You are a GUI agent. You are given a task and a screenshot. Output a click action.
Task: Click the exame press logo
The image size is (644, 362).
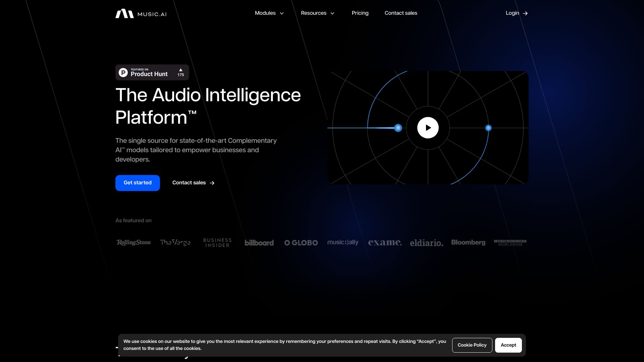tap(385, 242)
